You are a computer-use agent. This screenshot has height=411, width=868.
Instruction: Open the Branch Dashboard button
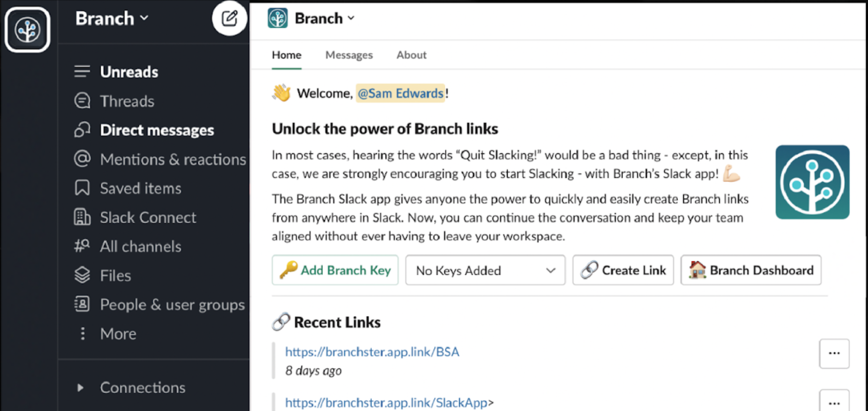[x=751, y=270]
